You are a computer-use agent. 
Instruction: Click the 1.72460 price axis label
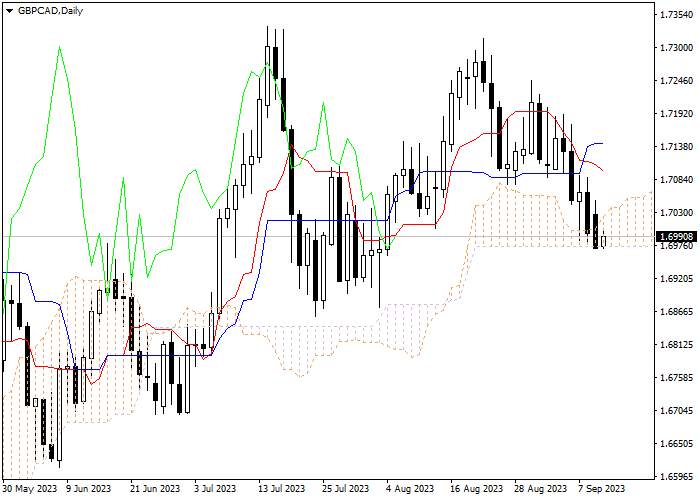tap(676, 81)
